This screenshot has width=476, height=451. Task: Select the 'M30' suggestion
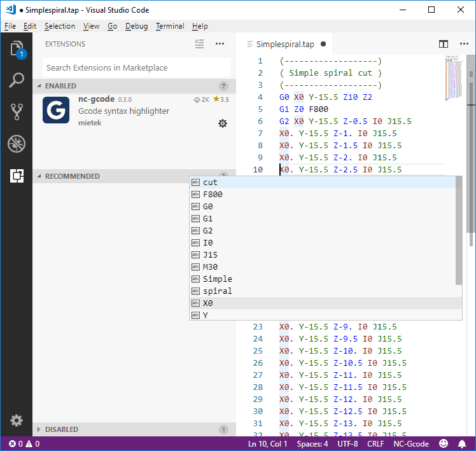(323, 267)
